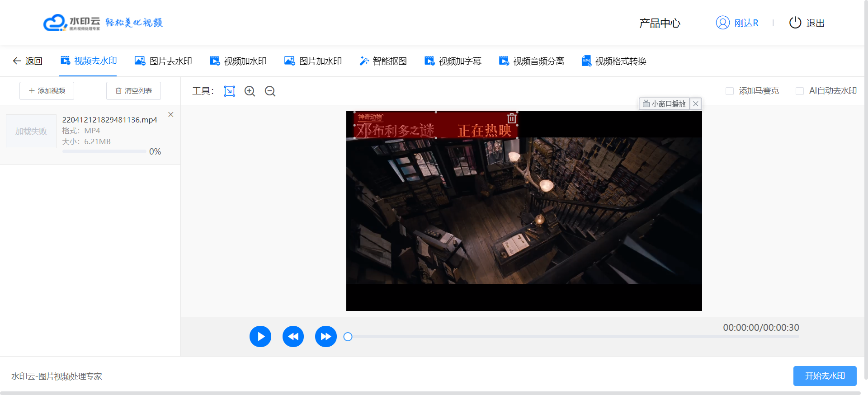Select the 视频加水印 tab
The height and width of the screenshot is (395, 868).
click(x=238, y=61)
